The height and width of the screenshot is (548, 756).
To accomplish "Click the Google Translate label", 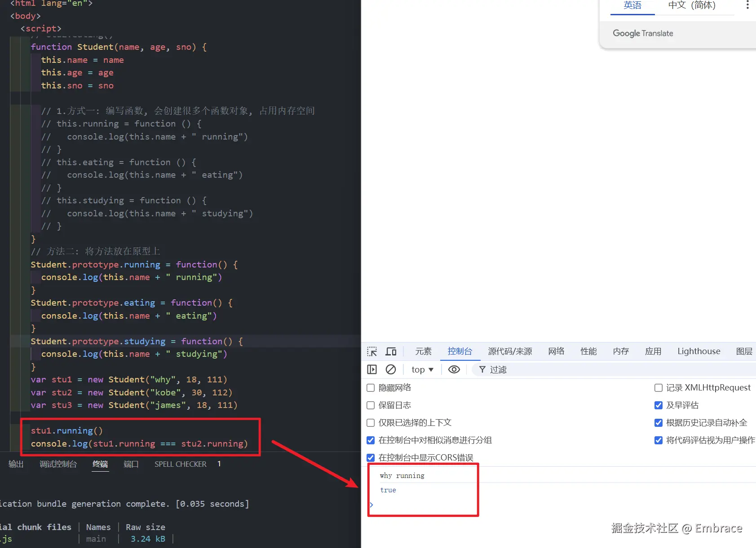I will 643,34.
